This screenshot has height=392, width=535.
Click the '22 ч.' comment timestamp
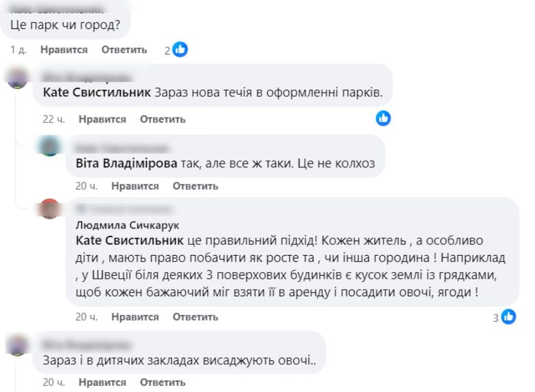54,119
